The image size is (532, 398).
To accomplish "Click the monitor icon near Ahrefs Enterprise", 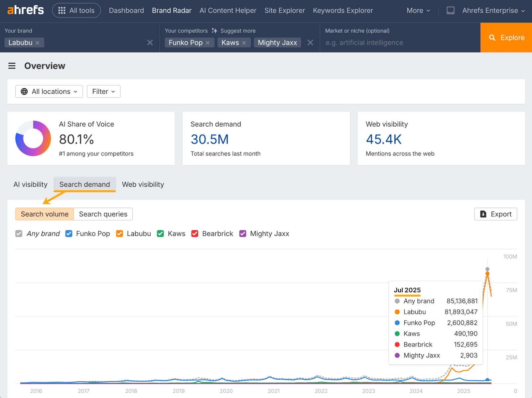I will pyautogui.click(x=451, y=10).
